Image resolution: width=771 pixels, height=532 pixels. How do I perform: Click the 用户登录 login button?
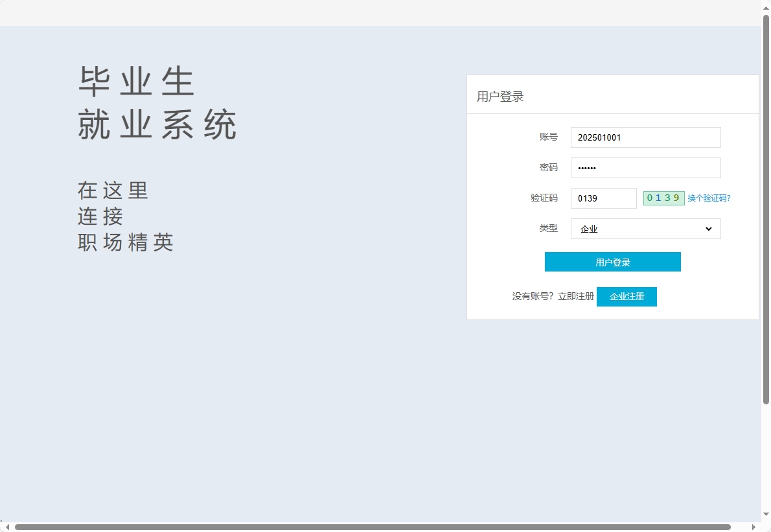click(x=612, y=262)
